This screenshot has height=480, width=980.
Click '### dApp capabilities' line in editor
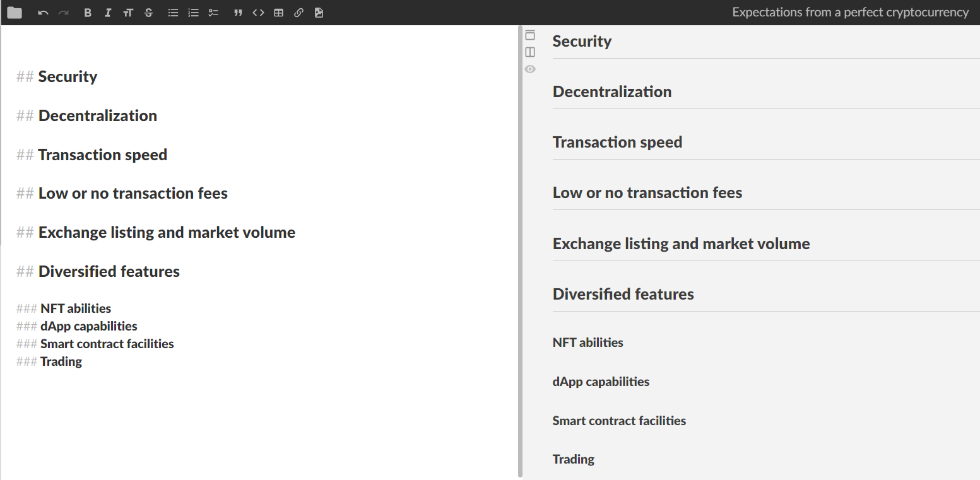(x=77, y=326)
